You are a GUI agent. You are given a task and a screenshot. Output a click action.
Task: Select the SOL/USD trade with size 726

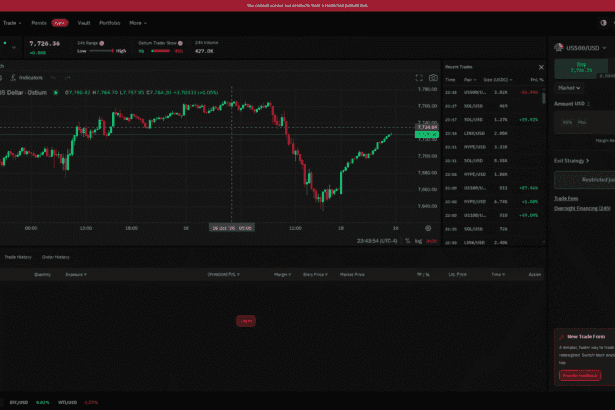(x=493, y=229)
